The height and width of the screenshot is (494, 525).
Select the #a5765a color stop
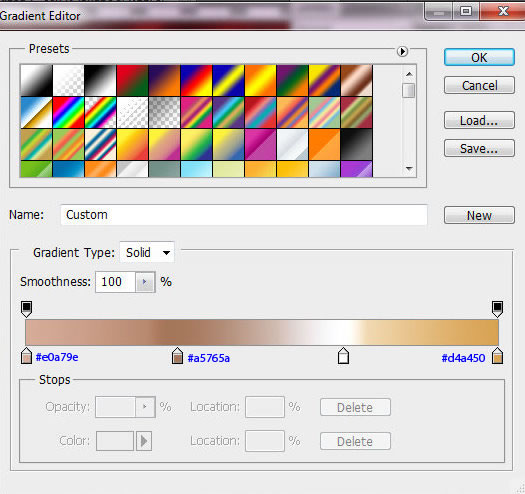(x=177, y=356)
